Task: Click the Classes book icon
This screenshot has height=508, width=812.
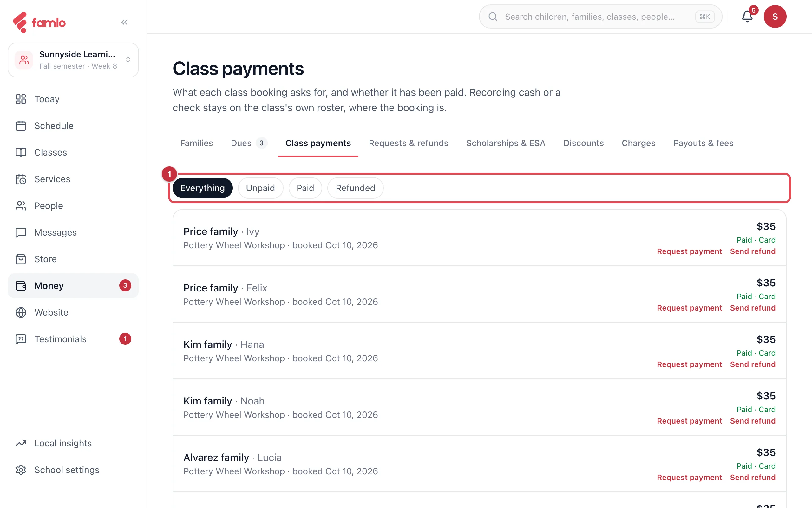Action: tap(21, 152)
